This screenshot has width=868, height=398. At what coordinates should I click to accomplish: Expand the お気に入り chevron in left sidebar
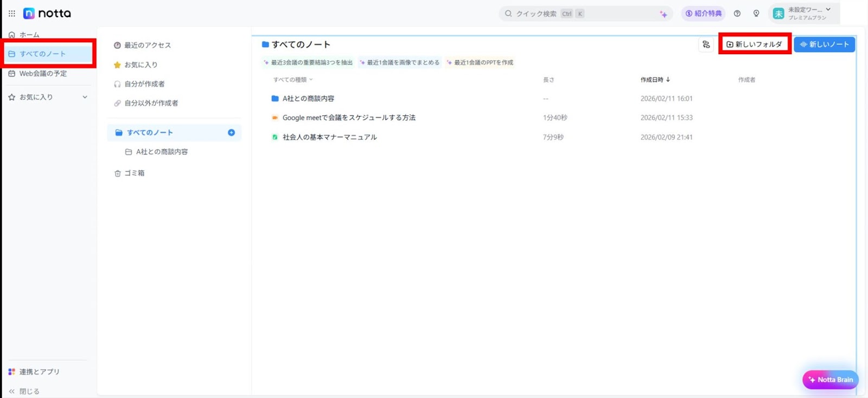[x=85, y=97]
